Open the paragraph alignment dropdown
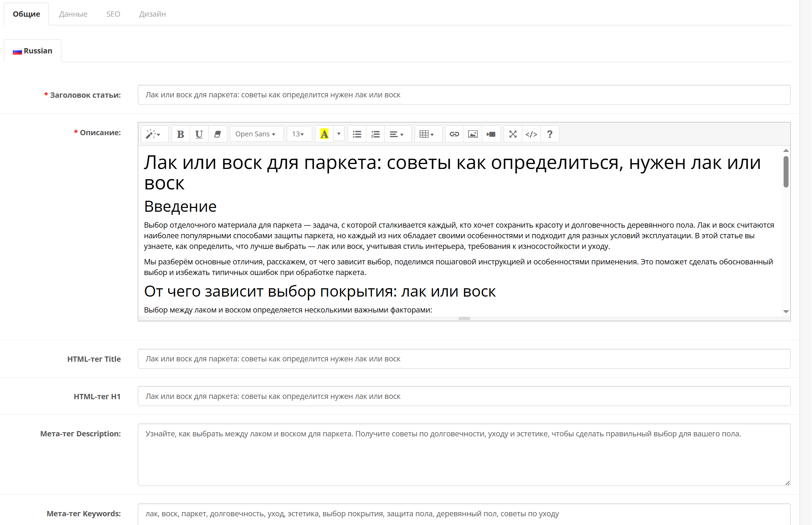 [x=397, y=134]
